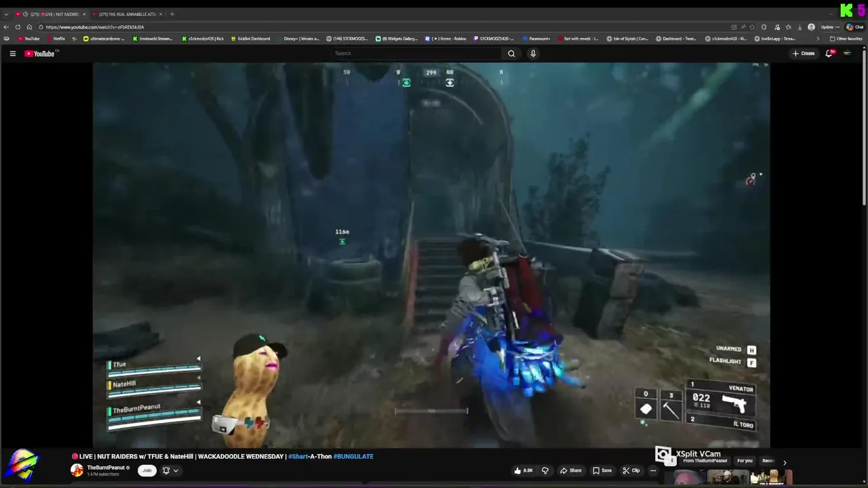Screen dimensions: 868x488
Task: Mute the tab via speaker icon
Action: point(25,14)
